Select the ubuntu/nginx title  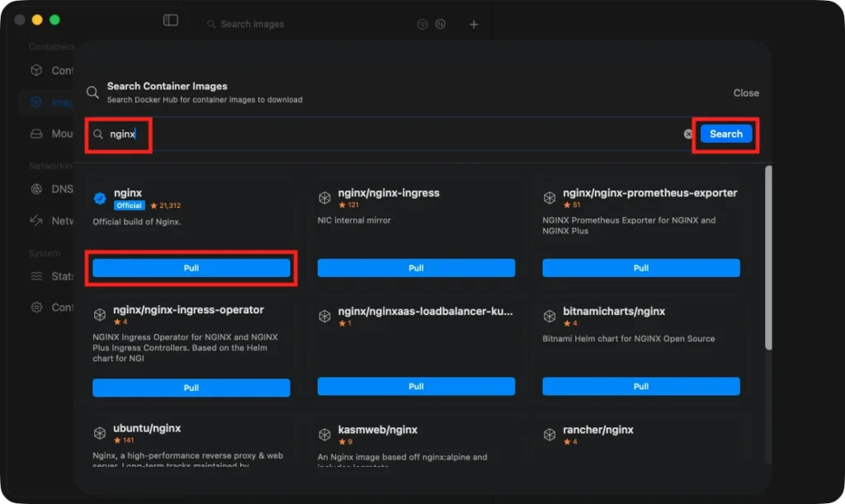tap(147, 428)
